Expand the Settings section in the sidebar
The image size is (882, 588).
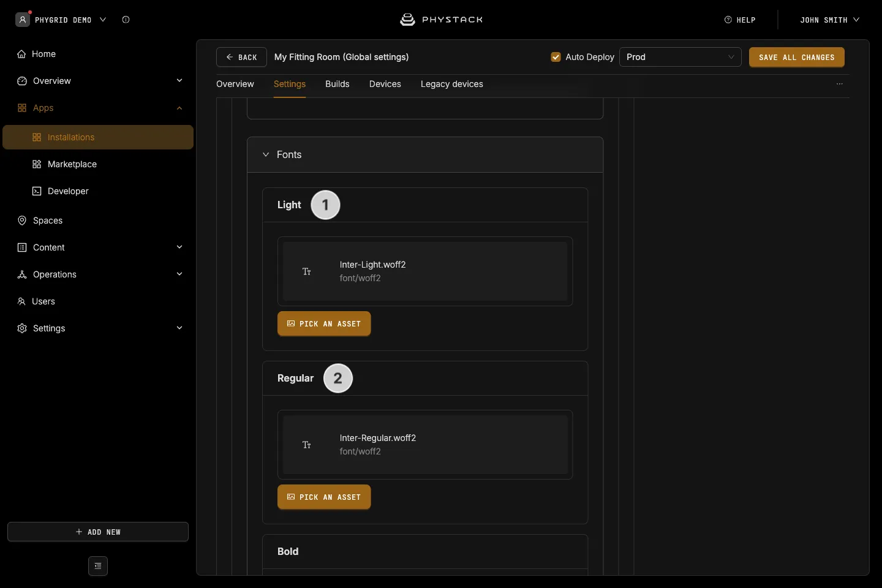179,328
